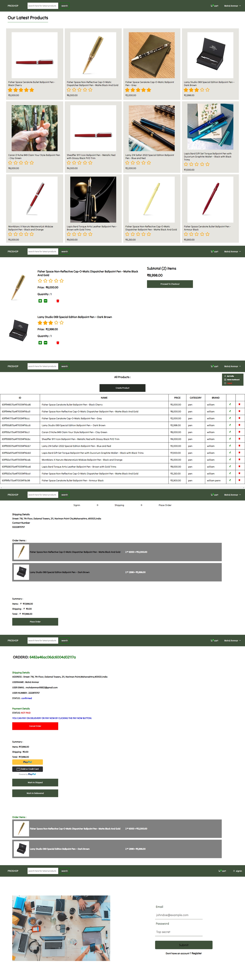The height and width of the screenshot is (980, 245).
Task: Edit the Fisher Space Armour Black table row
Action: click(230, 480)
